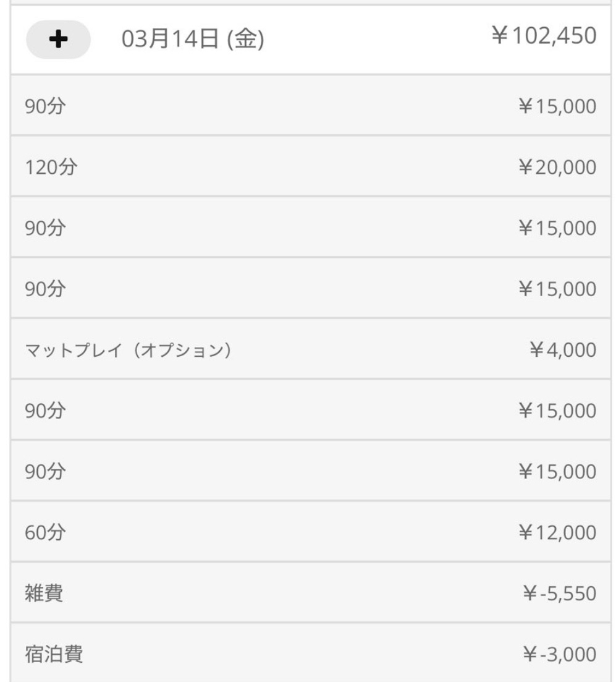Select the 90分 label just below マットプレイ
Viewport: 616px width, 682px height.
[x=45, y=411]
